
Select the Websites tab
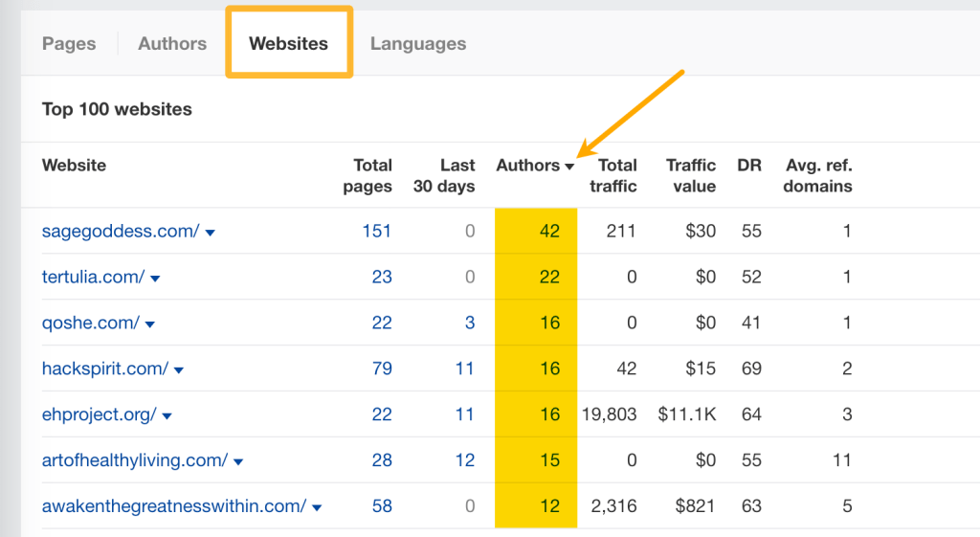289,44
